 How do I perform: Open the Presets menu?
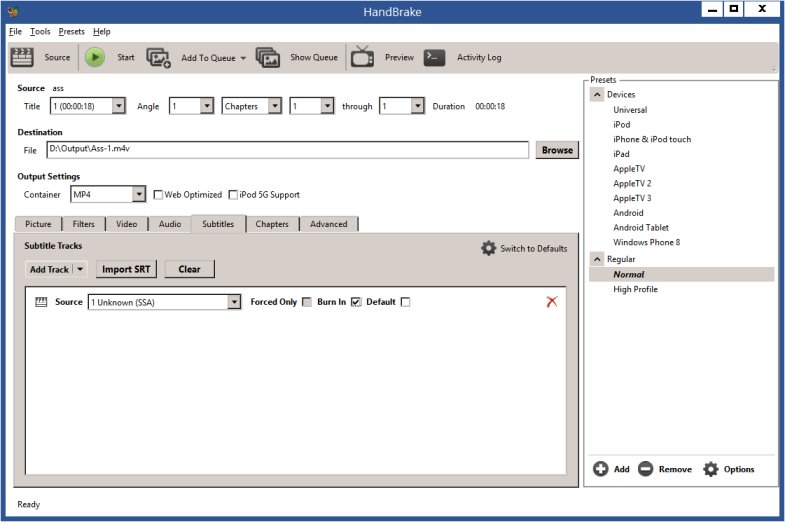point(72,32)
